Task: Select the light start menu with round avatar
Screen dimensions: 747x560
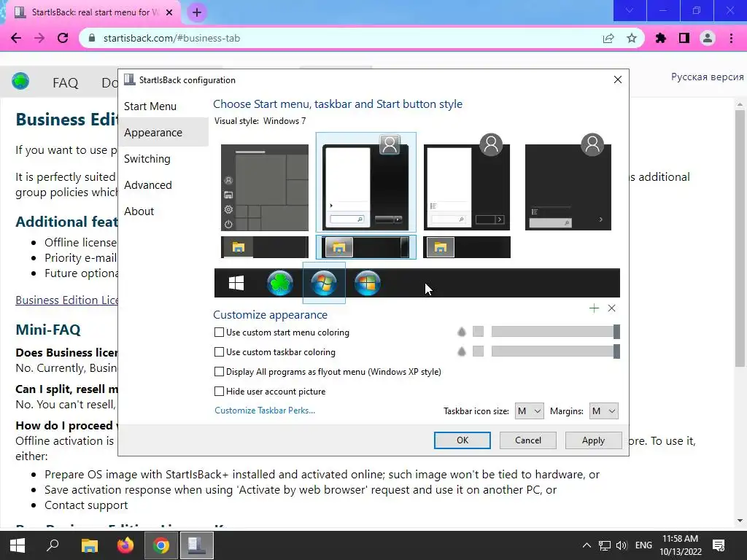Action: pyautogui.click(x=466, y=182)
